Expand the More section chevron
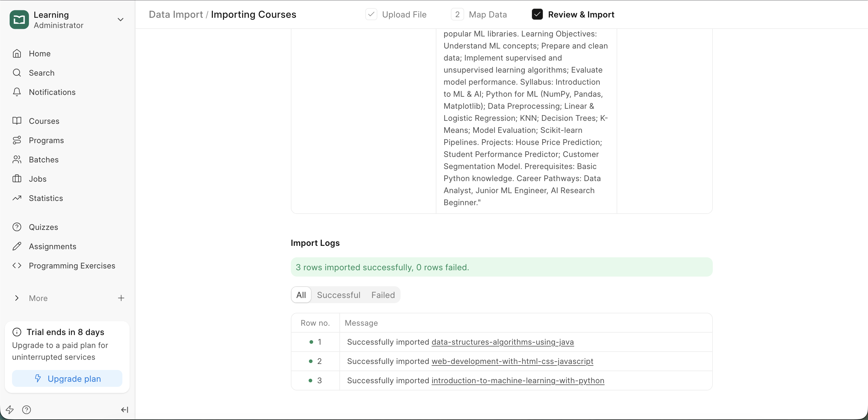868x420 pixels. [x=17, y=298]
